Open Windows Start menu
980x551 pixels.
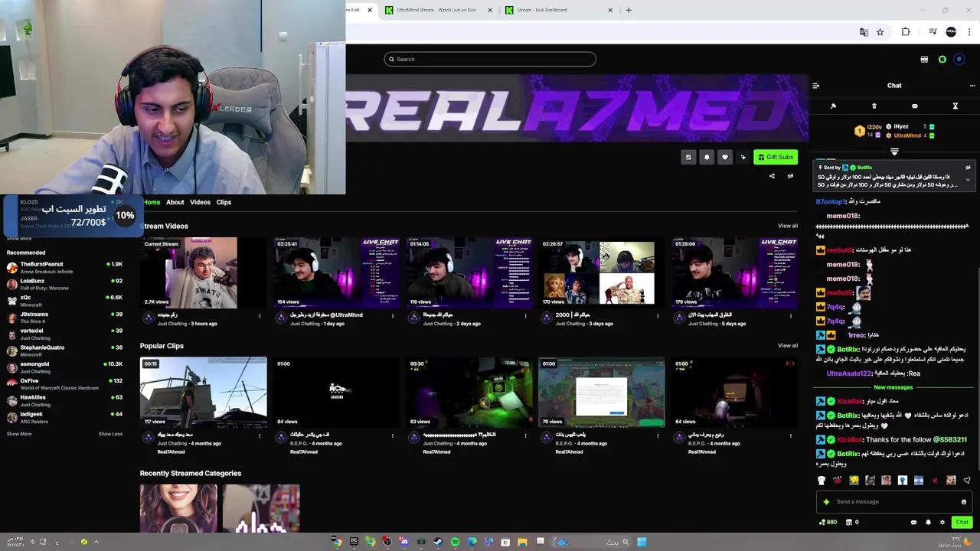(642, 542)
